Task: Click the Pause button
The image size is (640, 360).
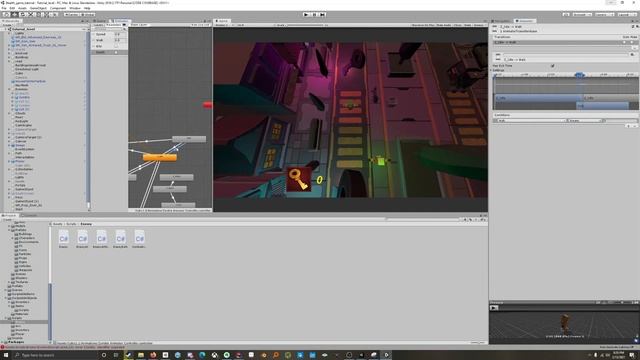Action: point(314,14)
